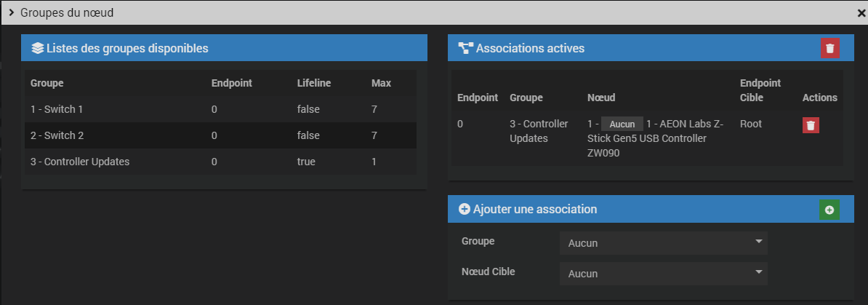
Task: Open the Nœud Cible dropdown
Action: tap(663, 274)
